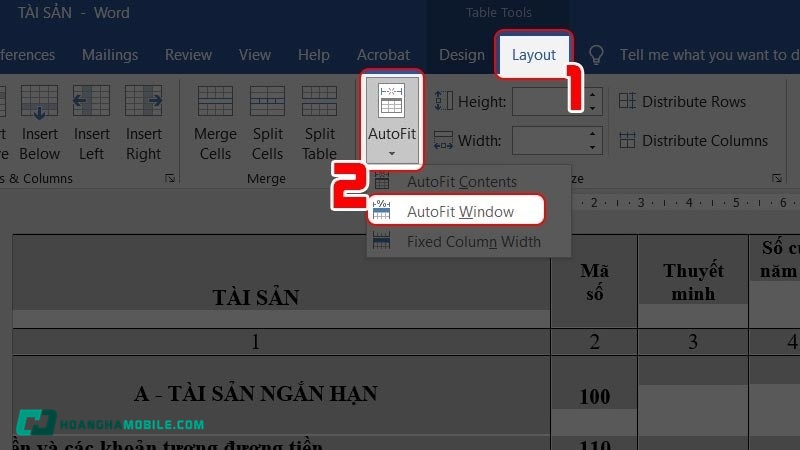This screenshot has width=800, height=450.
Task: Switch to the View tab
Action: (255, 55)
